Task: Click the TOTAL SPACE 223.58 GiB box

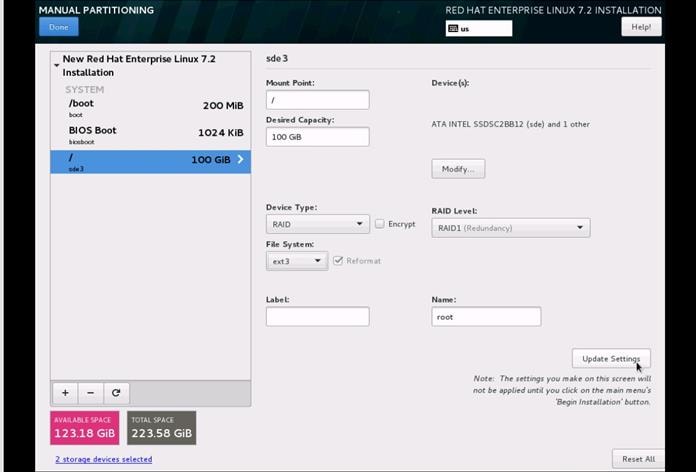Action: point(162,428)
